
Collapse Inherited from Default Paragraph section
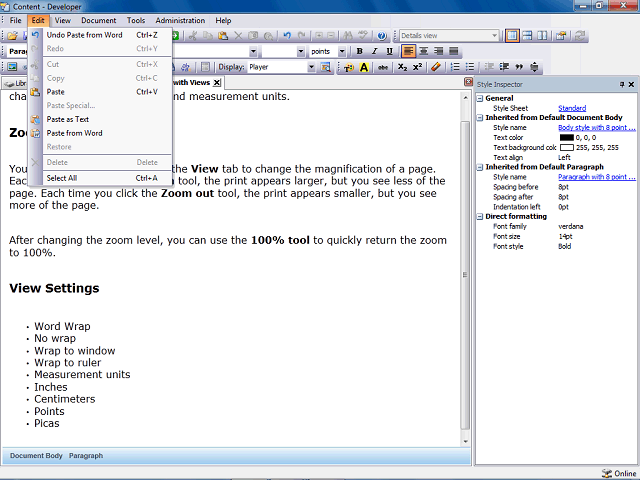pyautogui.click(x=480, y=167)
